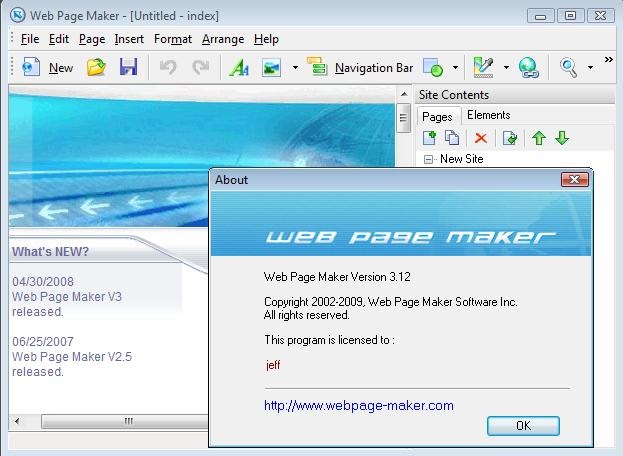Viewport: 623px width, 456px height.
Task: Click the magnifier zoom icon
Action: [x=569, y=68]
